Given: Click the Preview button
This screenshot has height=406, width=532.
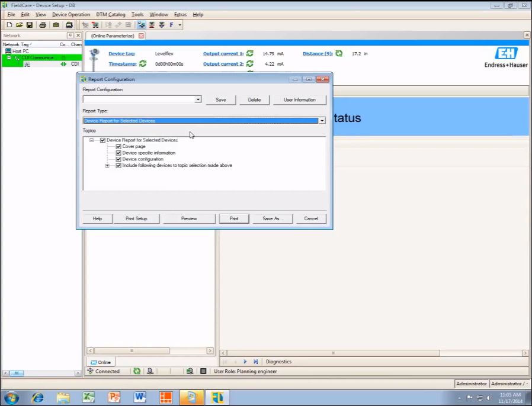Looking at the screenshot, I should [189, 218].
